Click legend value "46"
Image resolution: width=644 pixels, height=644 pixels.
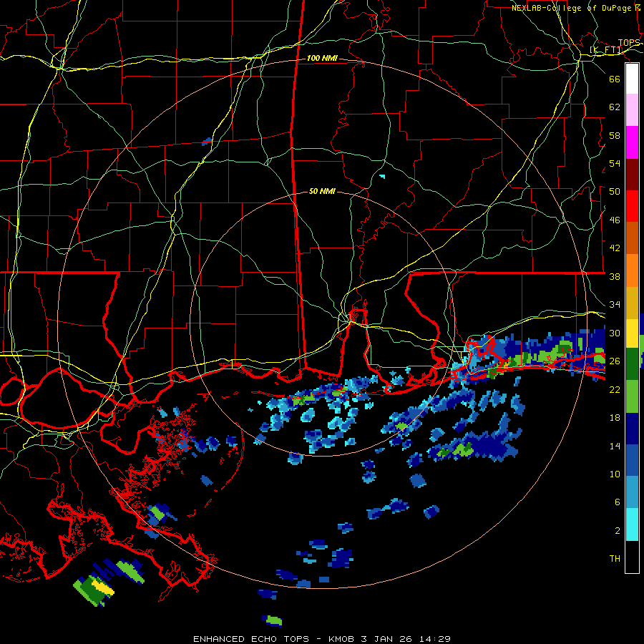[615, 220]
